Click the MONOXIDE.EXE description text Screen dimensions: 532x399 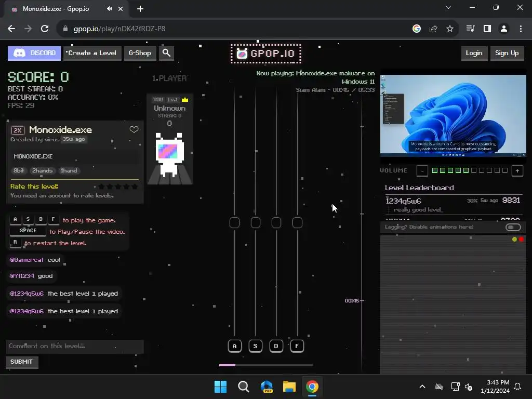point(33,156)
